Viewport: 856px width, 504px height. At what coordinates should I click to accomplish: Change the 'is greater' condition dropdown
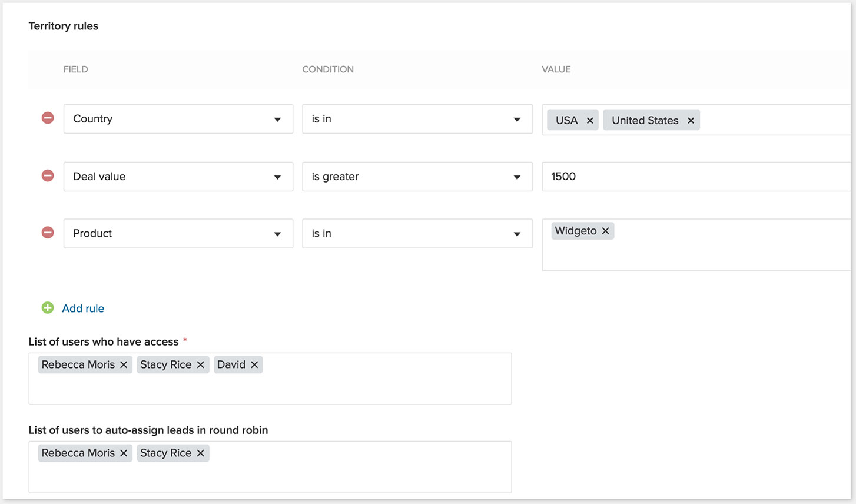click(417, 177)
